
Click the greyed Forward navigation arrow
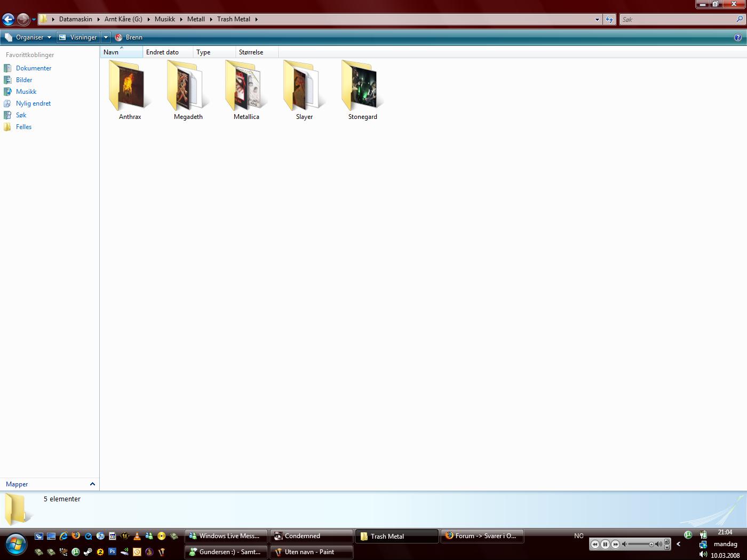pyautogui.click(x=23, y=20)
